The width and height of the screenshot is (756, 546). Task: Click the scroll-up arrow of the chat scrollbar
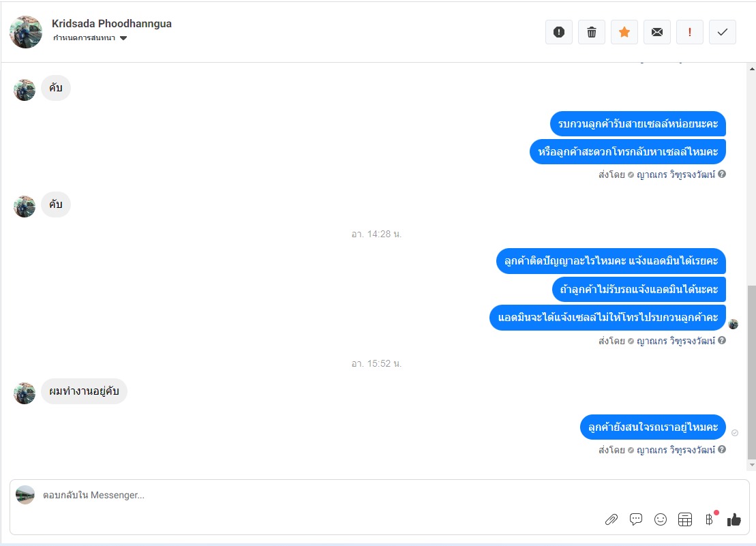point(752,69)
